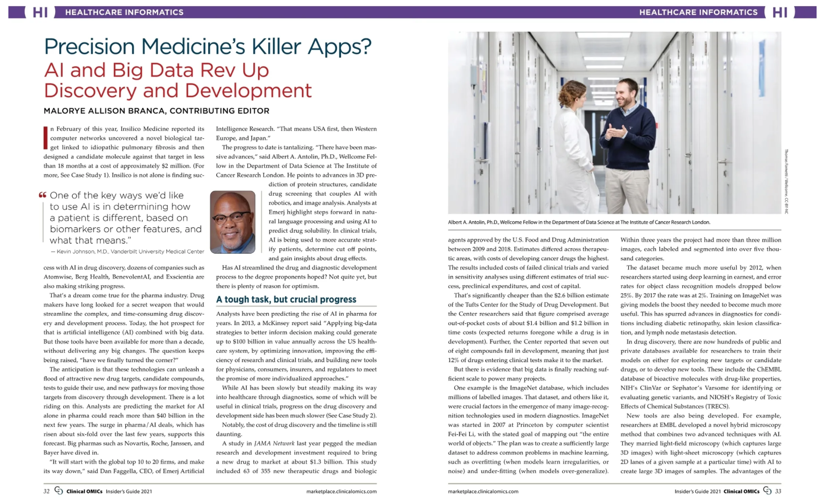821x504 pixels.
Task: Click the line 'agents approved by the U.S. Food and Drug'
Action: pos(529,240)
